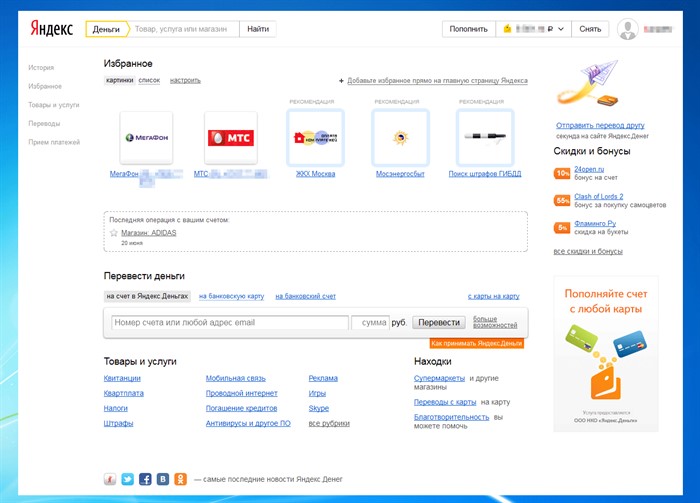
Task: Open Магазин: ADIDAS operation link
Action: 149,233
